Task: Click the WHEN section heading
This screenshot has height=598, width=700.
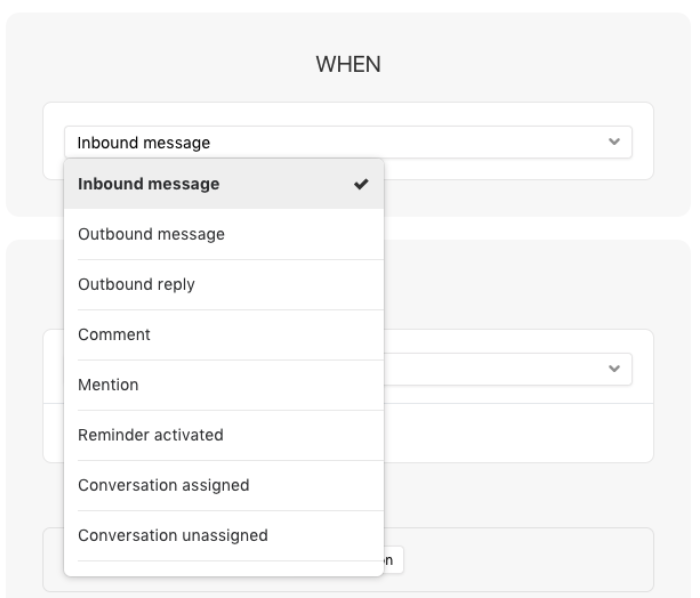Action: click(x=348, y=64)
